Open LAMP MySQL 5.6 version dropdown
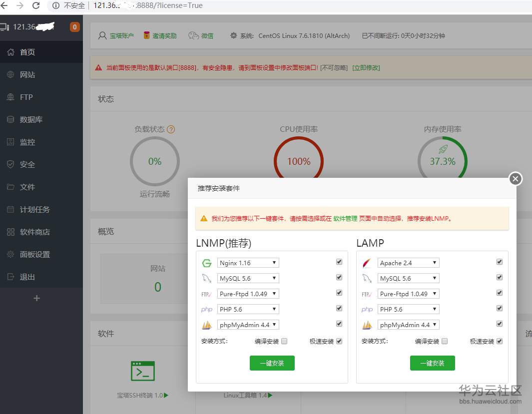The width and height of the screenshot is (532, 414). click(x=409, y=278)
